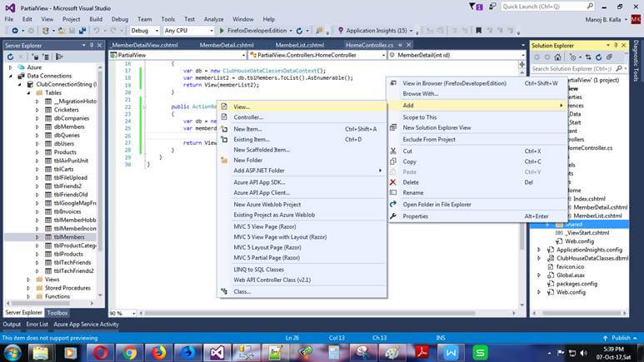This screenshot has width=644, height=362.
Task: Start debugging with green play arrow
Action: (x=222, y=30)
